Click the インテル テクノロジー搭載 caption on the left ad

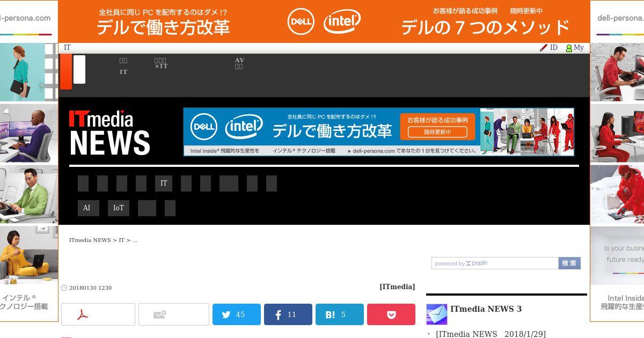click(24, 303)
